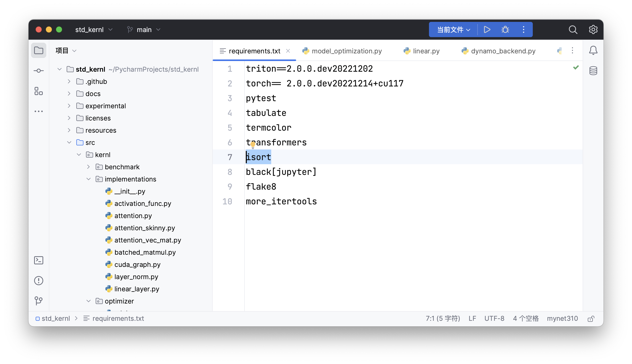632x364 pixels.
Task: Open the main branch dropdown
Action: click(x=144, y=29)
